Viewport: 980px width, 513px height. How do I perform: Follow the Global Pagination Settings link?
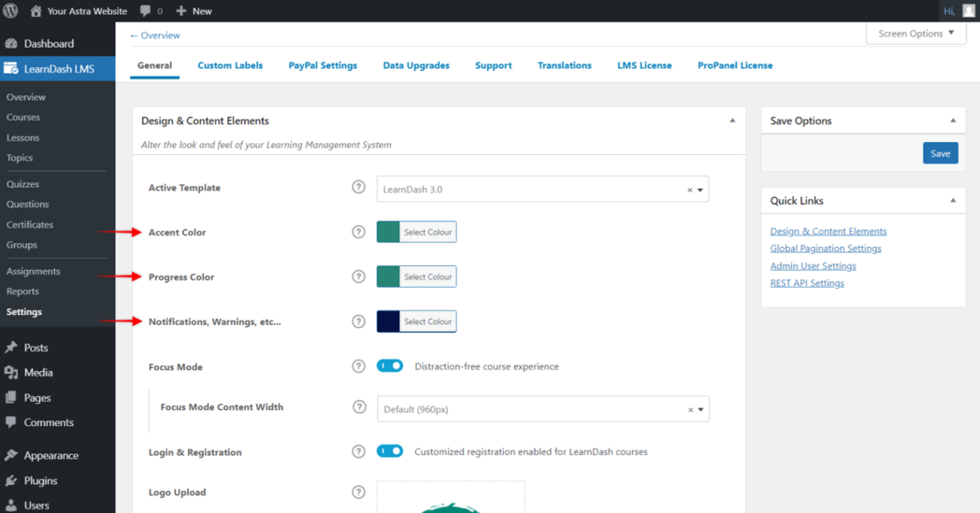point(825,249)
